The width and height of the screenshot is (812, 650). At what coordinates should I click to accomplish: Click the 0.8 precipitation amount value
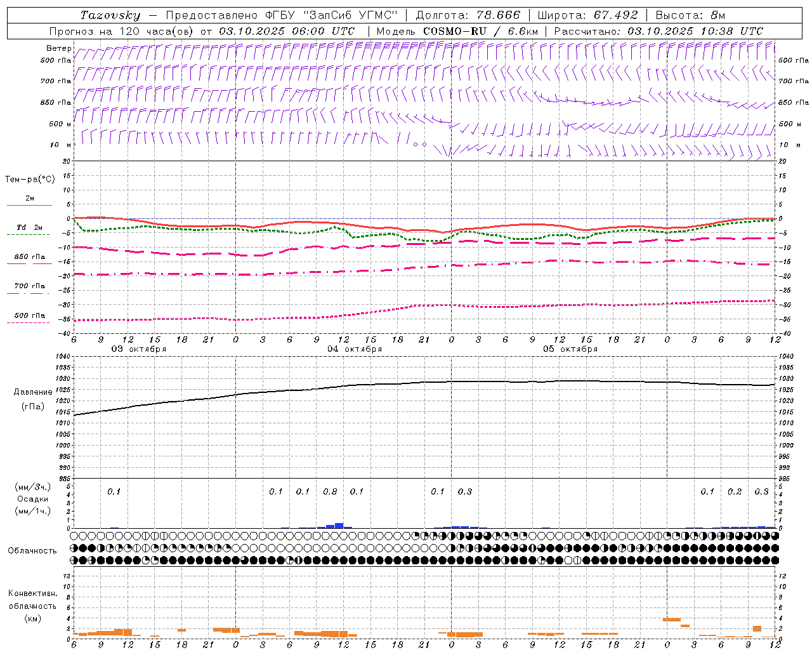coord(330,491)
